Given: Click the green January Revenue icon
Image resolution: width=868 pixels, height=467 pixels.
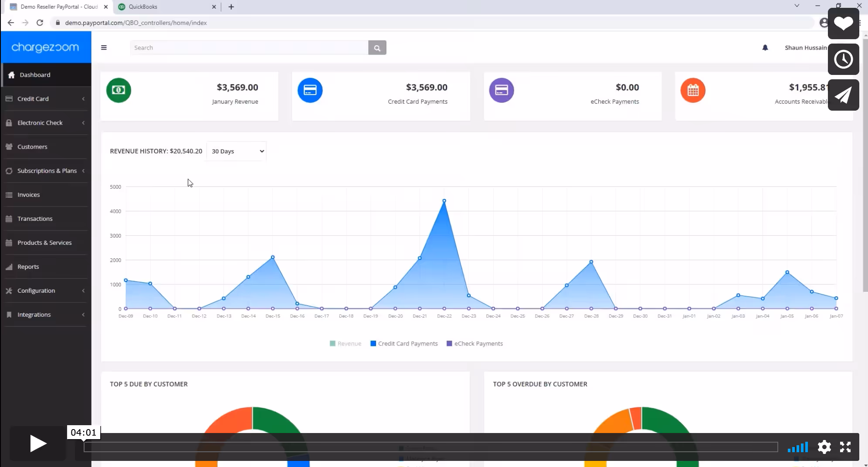Looking at the screenshot, I should click(x=119, y=90).
